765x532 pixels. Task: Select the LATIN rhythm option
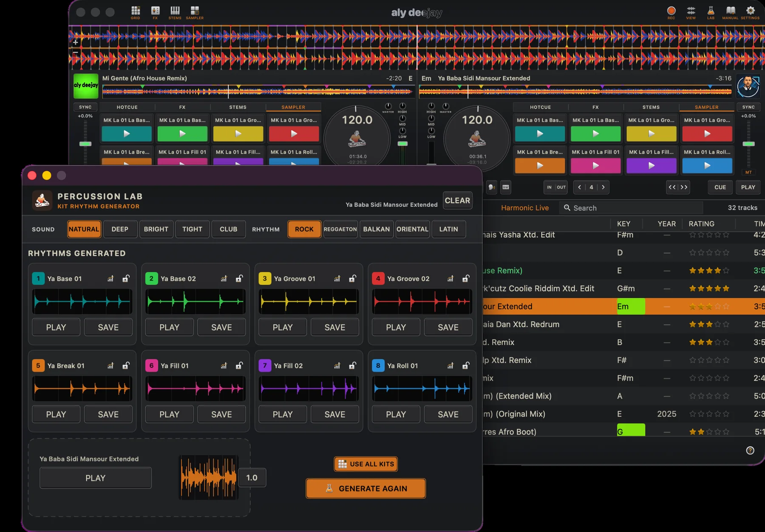(449, 229)
